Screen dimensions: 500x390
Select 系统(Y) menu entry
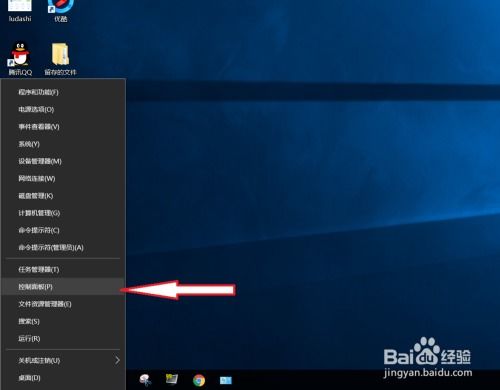pyautogui.click(x=63, y=144)
